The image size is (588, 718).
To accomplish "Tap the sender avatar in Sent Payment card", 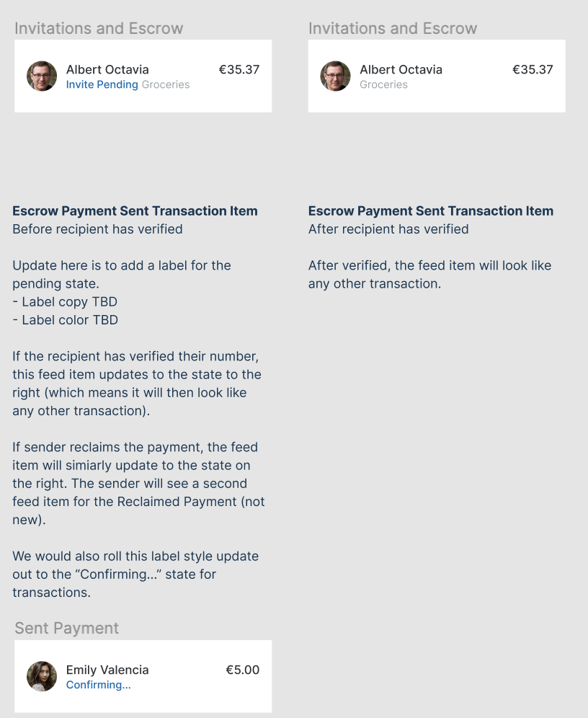I will (41, 675).
